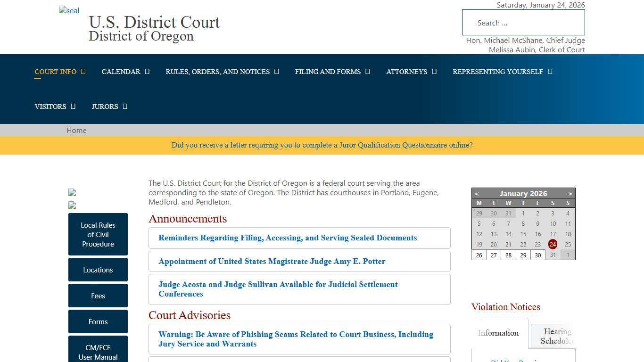Image resolution: width=644 pixels, height=362 pixels.
Task: Select the Information tab
Action: (498, 333)
